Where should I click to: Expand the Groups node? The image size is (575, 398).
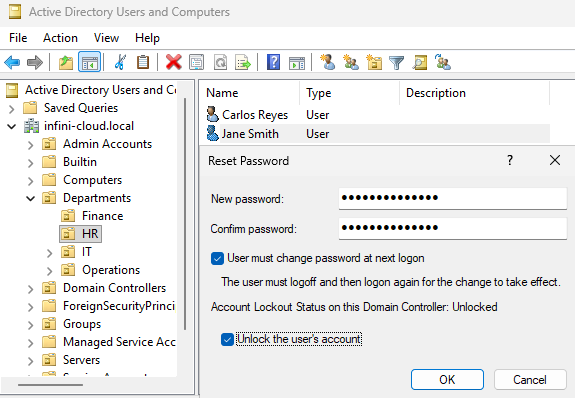tap(30, 325)
